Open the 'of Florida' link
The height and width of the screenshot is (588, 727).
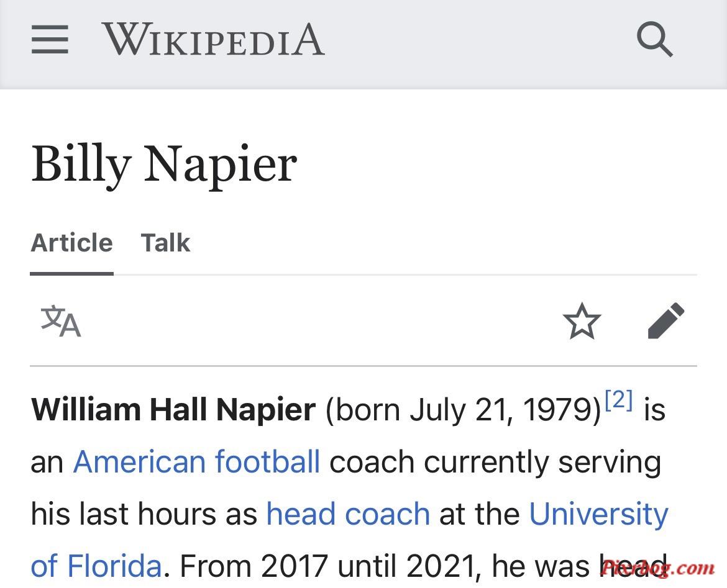[x=96, y=566]
